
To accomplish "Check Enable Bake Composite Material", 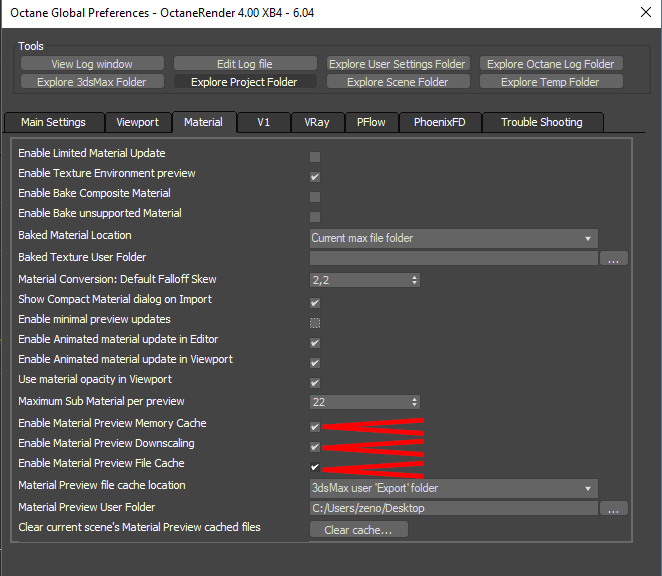I will (x=315, y=197).
